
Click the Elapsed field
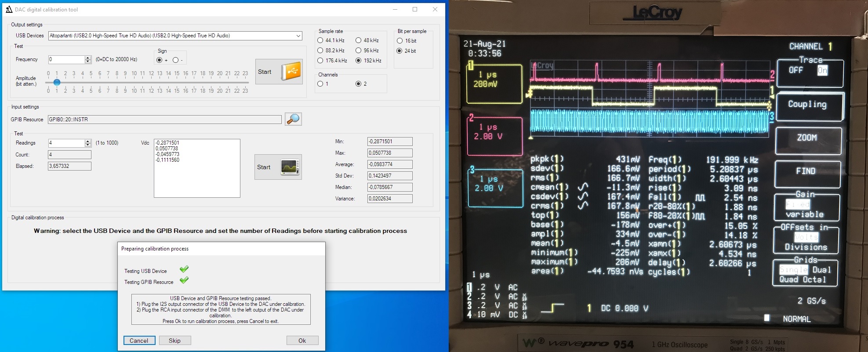pyautogui.click(x=69, y=166)
